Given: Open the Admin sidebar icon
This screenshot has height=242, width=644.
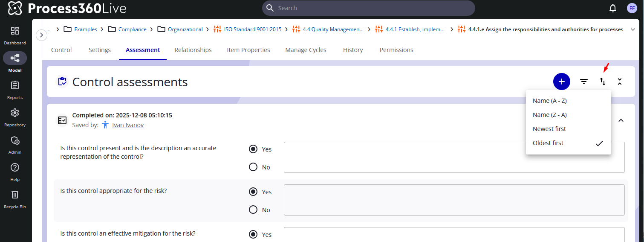Looking at the screenshot, I should [15, 140].
